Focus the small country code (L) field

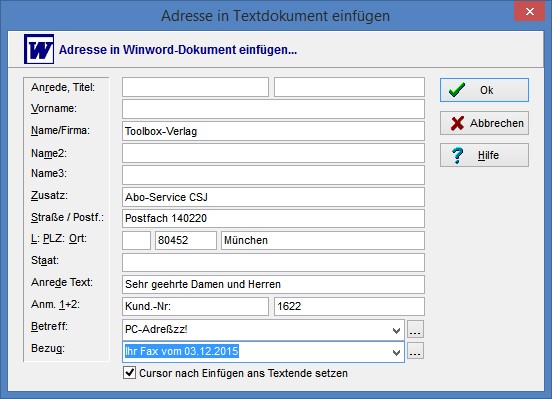click(136, 241)
